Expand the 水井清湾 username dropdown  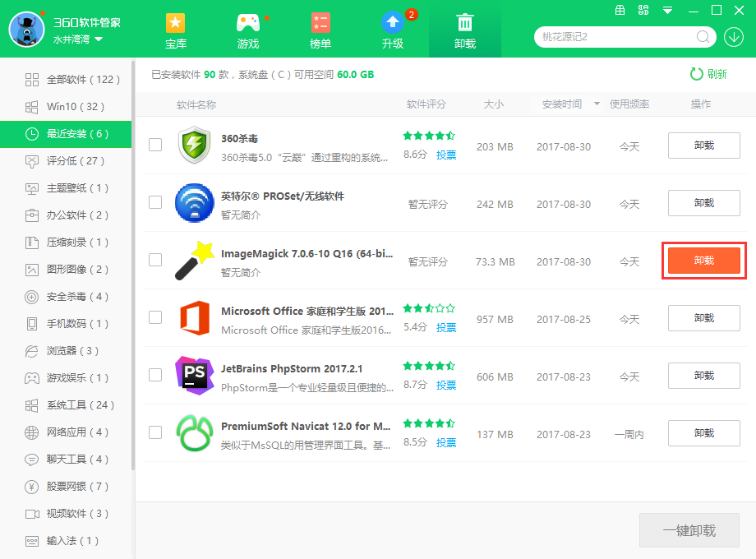pos(99,39)
